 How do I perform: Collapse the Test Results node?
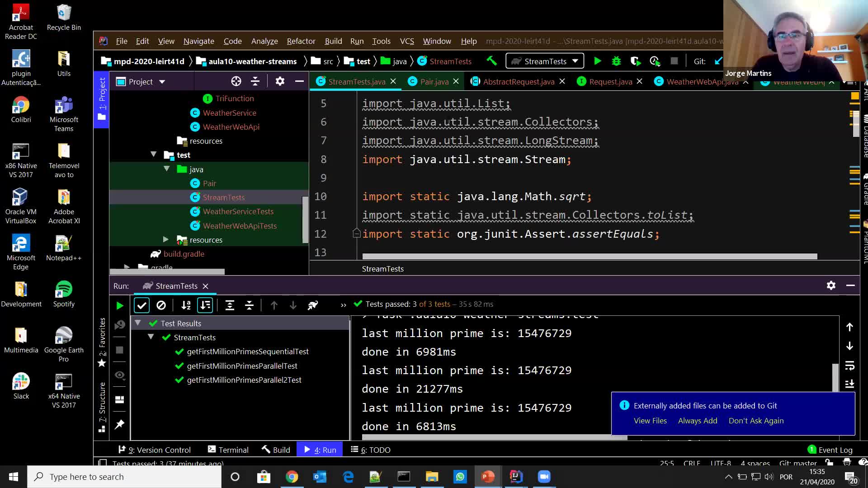[138, 323]
